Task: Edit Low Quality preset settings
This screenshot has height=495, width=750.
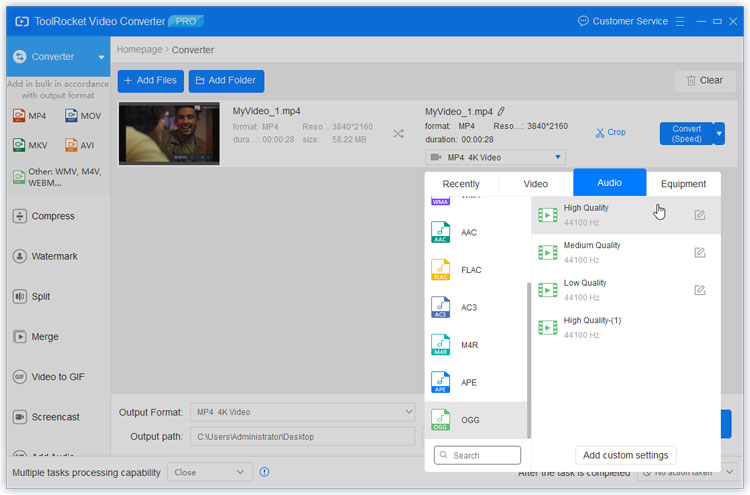Action: 699,290
